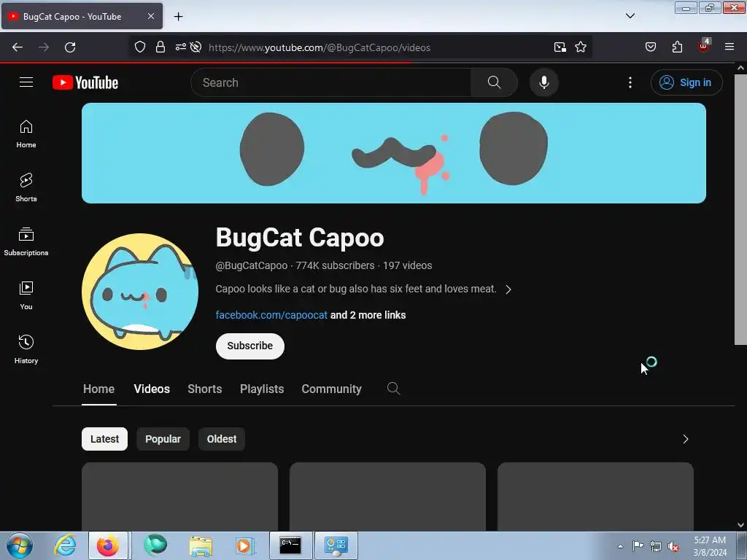
Task: Open a new browser tab
Action: click(178, 17)
